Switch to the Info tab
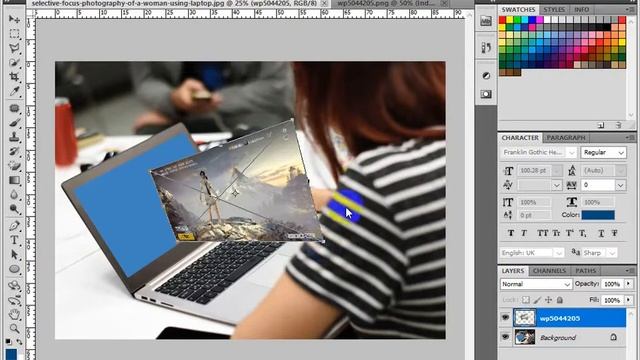 (582, 9)
